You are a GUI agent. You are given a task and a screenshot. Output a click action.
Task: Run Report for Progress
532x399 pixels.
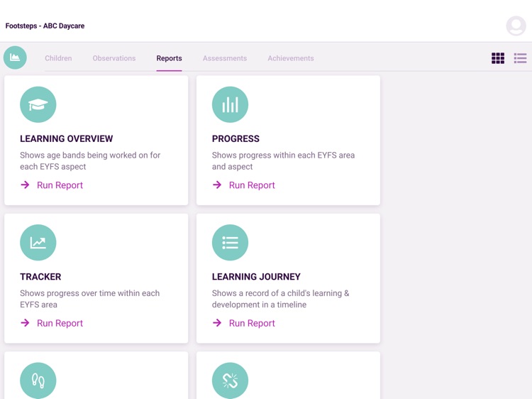click(x=252, y=185)
